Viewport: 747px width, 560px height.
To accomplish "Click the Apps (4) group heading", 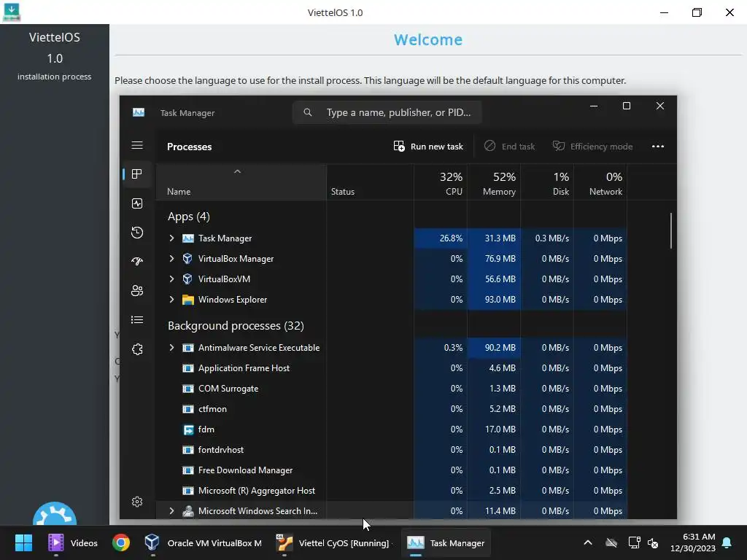I will [189, 217].
